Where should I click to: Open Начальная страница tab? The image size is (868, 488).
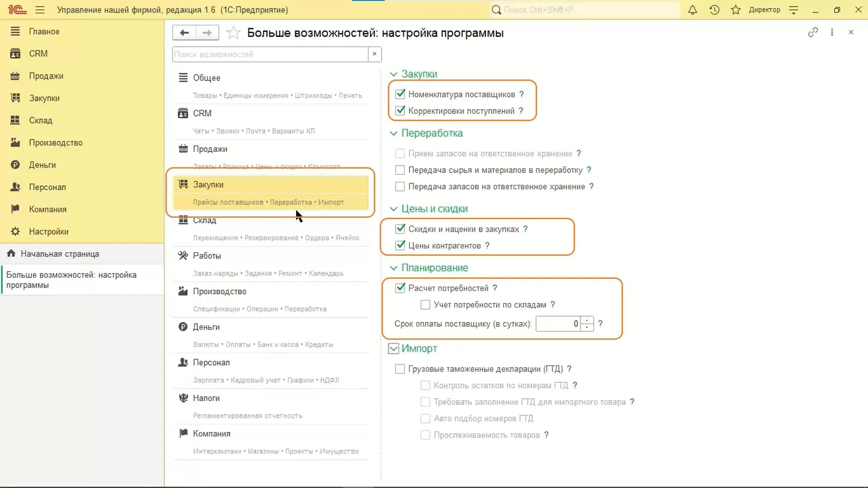[x=60, y=254]
